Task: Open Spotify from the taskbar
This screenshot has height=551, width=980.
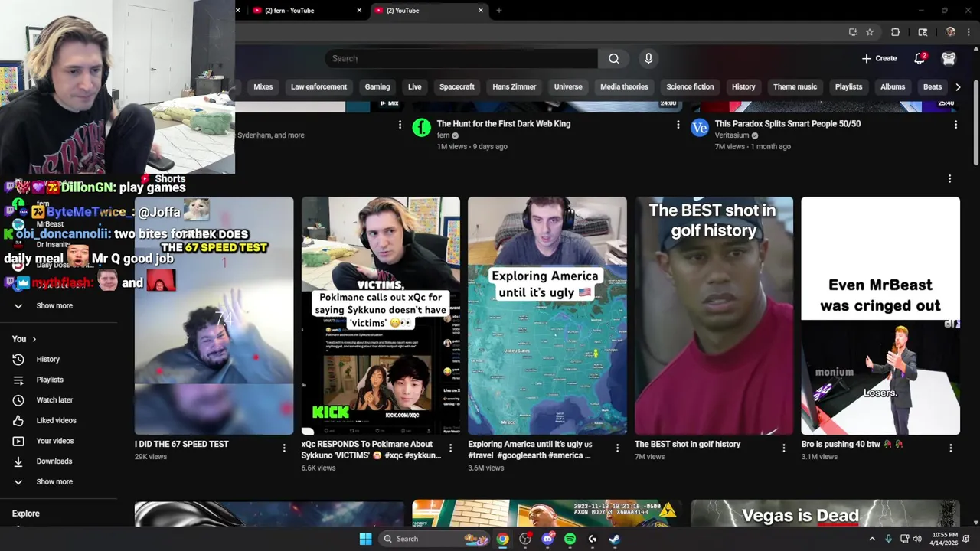Action: click(x=570, y=539)
